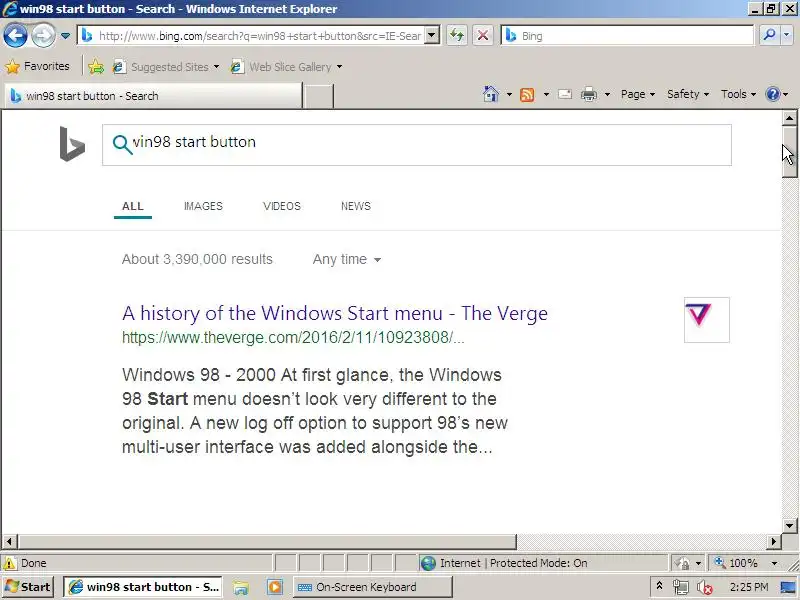Image resolution: width=800 pixels, height=600 pixels.
Task: Show hidden tray icons arrow
Action: pos(659,585)
